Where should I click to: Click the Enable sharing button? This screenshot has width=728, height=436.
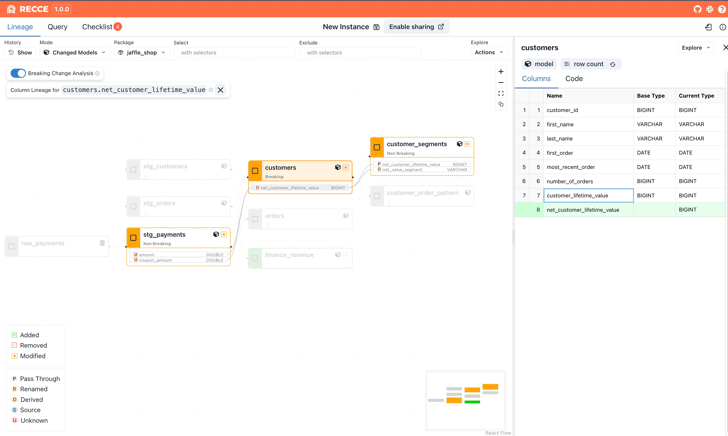[x=416, y=27]
